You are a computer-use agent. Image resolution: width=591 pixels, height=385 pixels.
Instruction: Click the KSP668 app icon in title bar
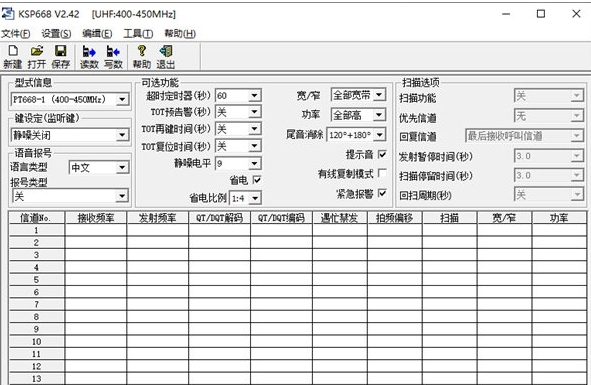point(8,14)
